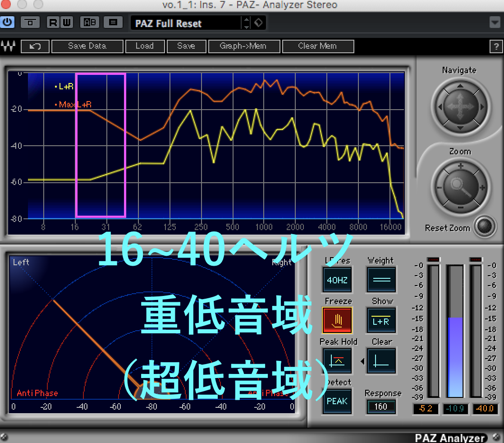Viewport: 504px width, 443px height.
Task: Click the Show L+R selector button
Action: [x=381, y=320]
